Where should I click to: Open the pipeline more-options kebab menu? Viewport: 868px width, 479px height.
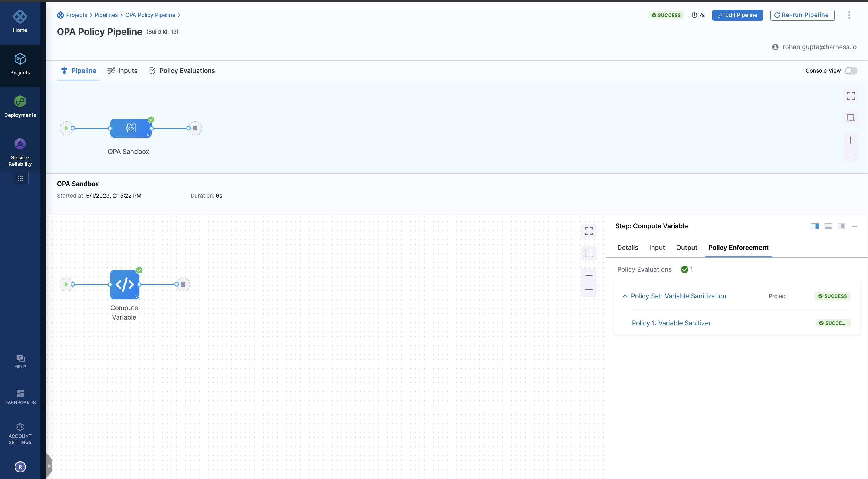pyautogui.click(x=849, y=15)
